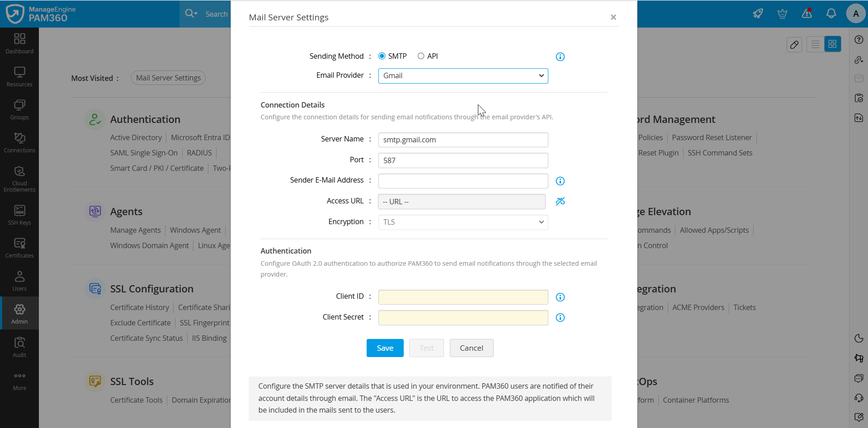Click the More options in sidebar
Viewport: 868px width, 428px height.
(19, 381)
